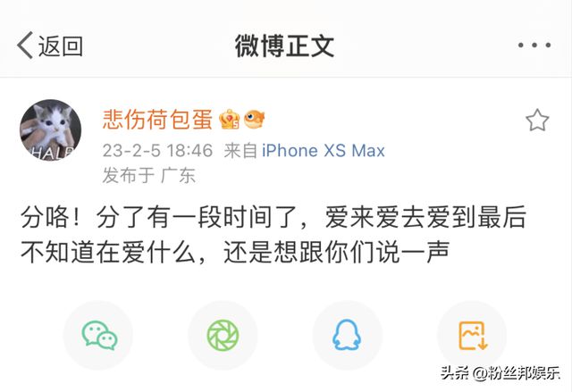Share to WeChat Moments aperture icon
This screenshot has width=572, height=392.
click(x=223, y=335)
